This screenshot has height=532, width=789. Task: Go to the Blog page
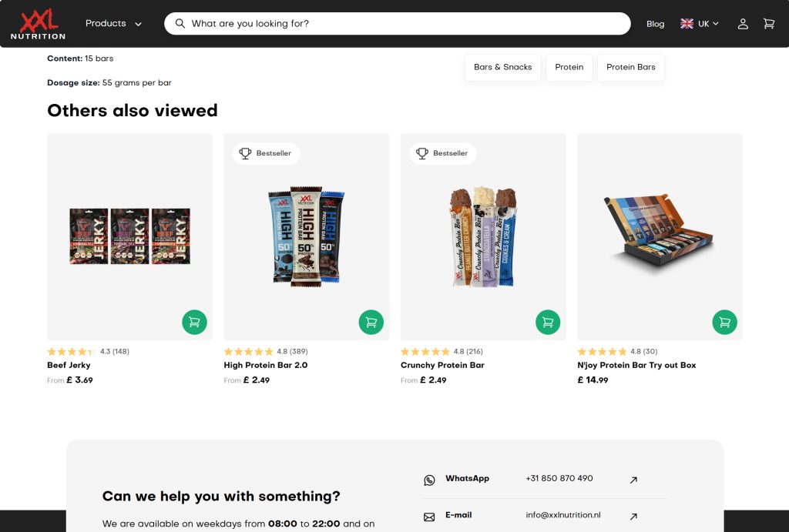(655, 24)
